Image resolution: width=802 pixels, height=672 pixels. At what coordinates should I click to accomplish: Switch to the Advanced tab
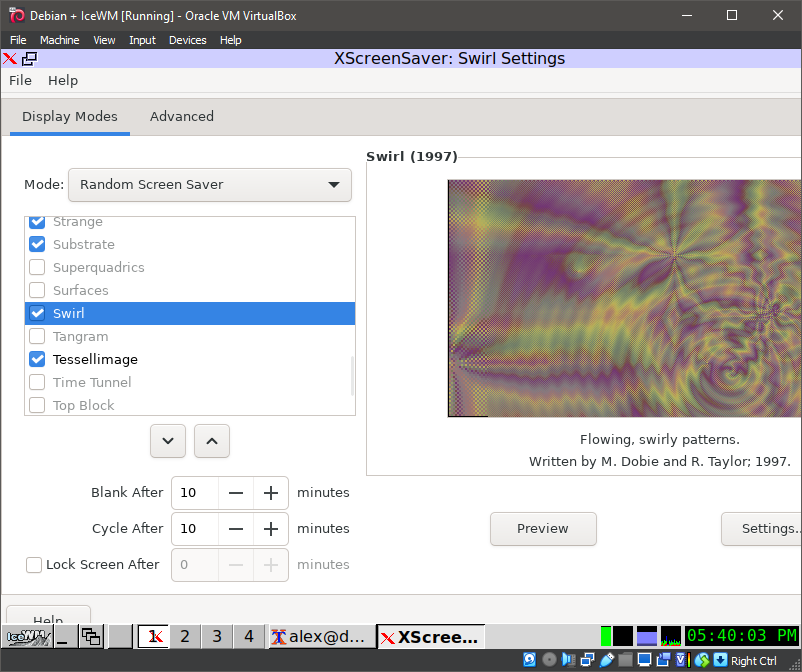pyautogui.click(x=181, y=117)
